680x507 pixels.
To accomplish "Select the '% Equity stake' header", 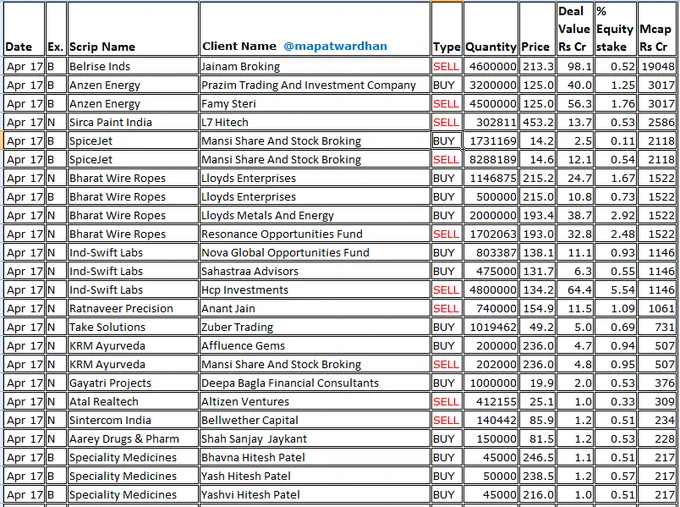I will click(x=615, y=29).
